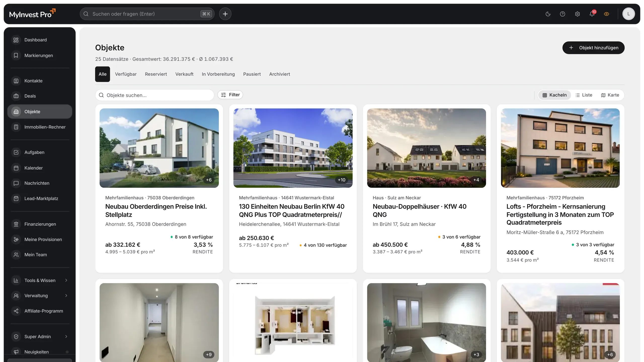This screenshot has width=644, height=362.
Task: Open Neubau-Doppelhäuser KfW 40 QNG title
Action: coord(419,210)
